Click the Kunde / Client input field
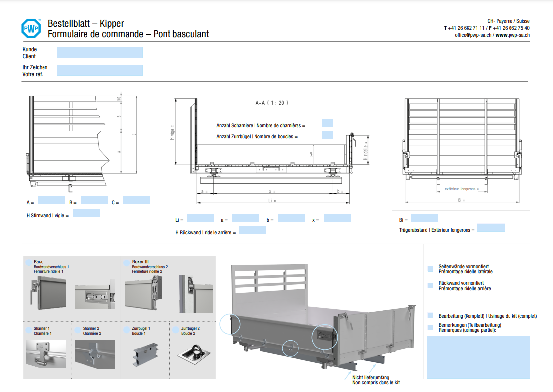Viewport: 553px width, 392px height. [100, 52]
